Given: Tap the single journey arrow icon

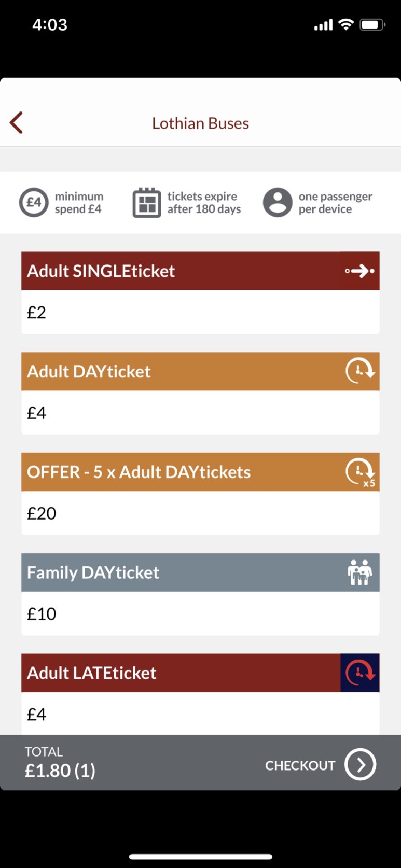Looking at the screenshot, I should [x=359, y=271].
